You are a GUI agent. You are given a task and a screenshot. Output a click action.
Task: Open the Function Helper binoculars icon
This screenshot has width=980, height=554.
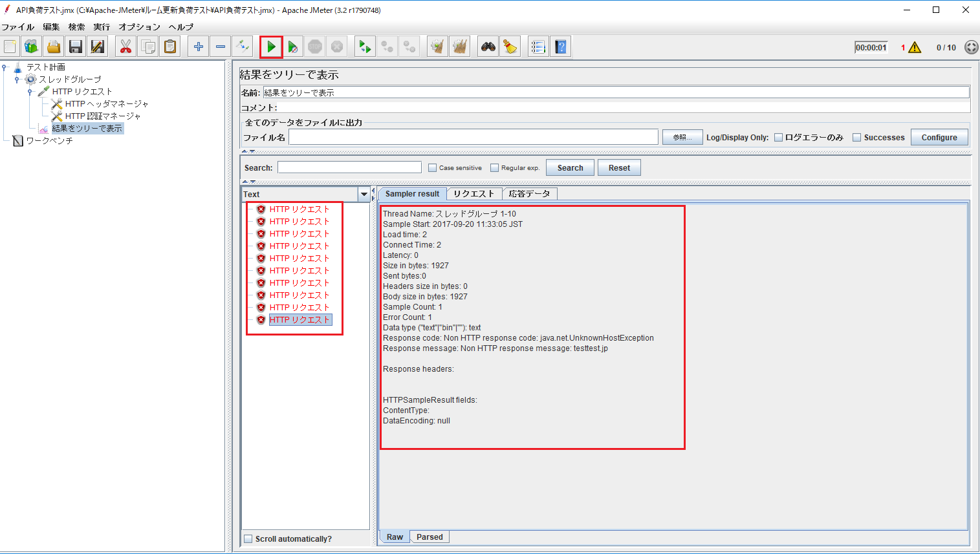(488, 46)
